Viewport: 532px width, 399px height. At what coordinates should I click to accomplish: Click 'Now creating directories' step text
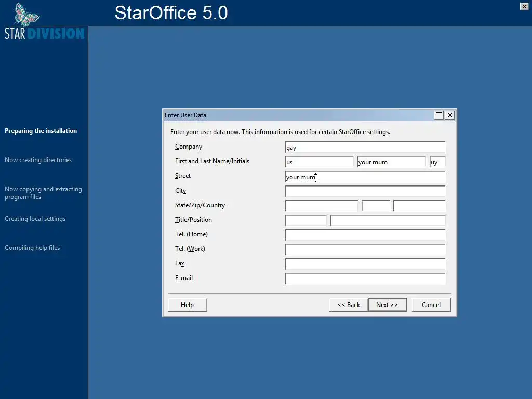(x=38, y=160)
